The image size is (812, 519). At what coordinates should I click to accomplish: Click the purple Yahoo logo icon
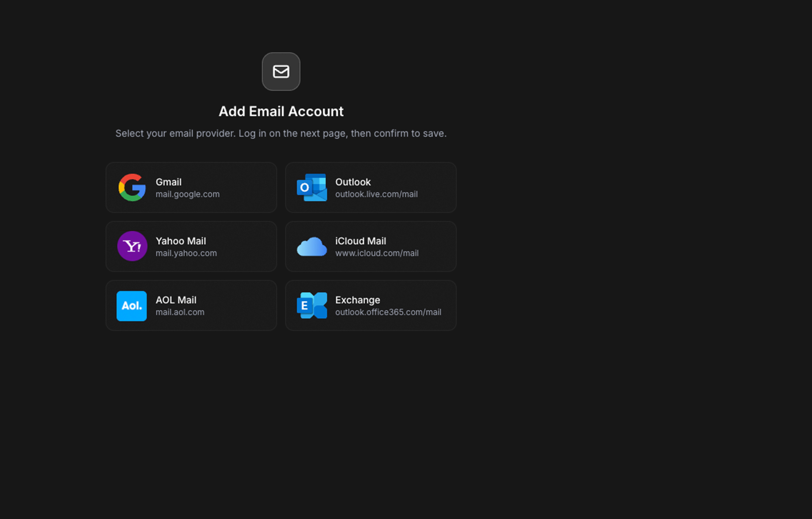[x=132, y=246]
